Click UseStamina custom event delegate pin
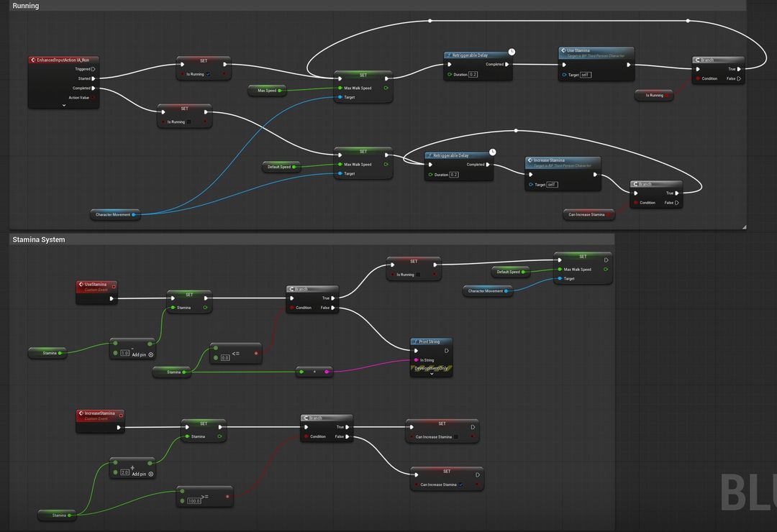Viewport: 777px width, 532px height. [113, 286]
